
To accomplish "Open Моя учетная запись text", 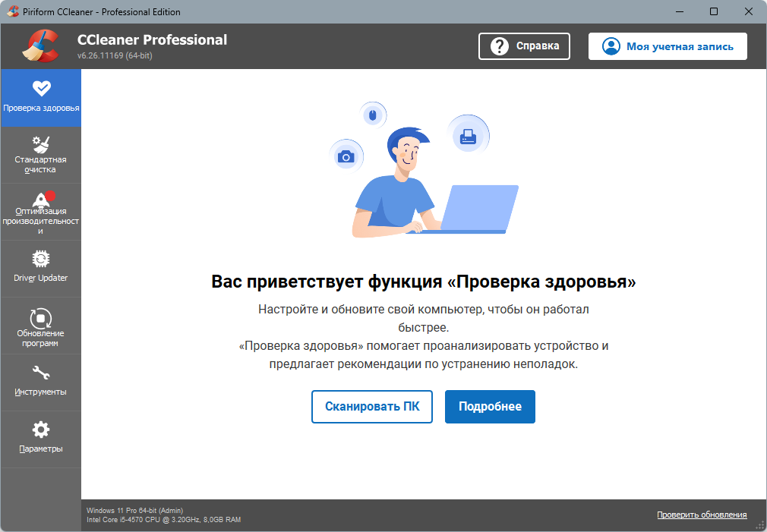I will click(680, 46).
